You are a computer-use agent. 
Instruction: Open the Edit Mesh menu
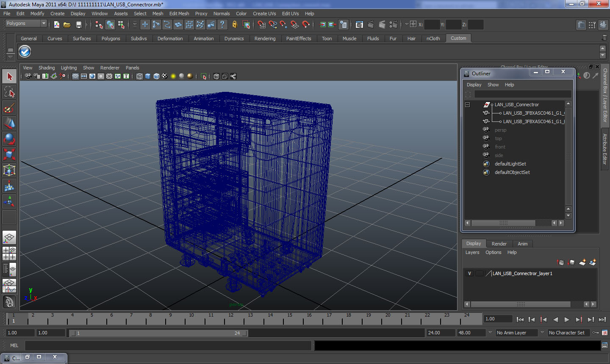pos(179,14)
